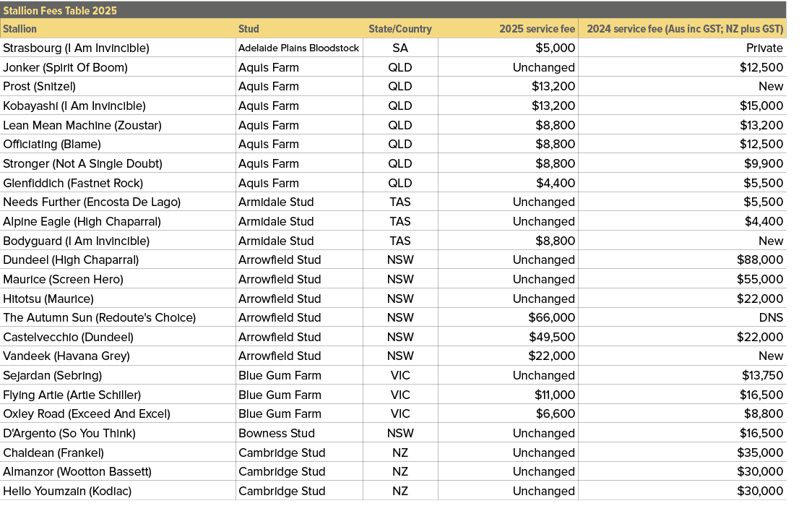
Task: Select Dundeel's $88,000 fee cell
Action: point(763,260)
